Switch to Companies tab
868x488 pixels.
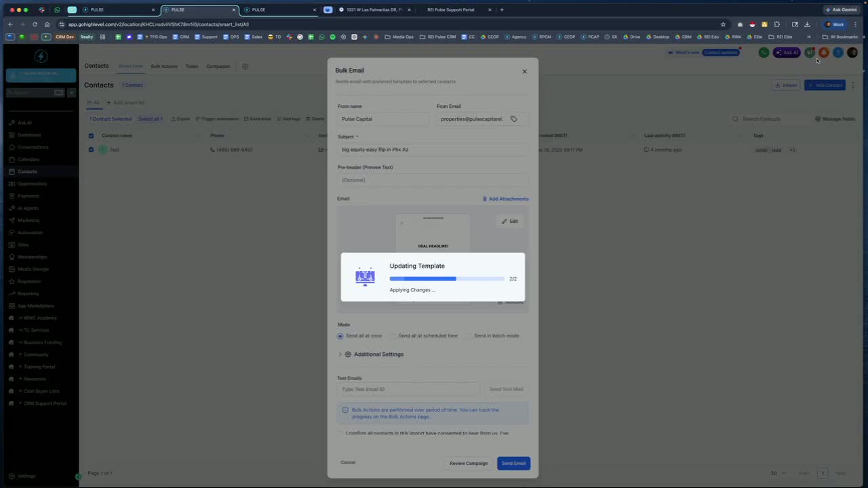(218, 66)
